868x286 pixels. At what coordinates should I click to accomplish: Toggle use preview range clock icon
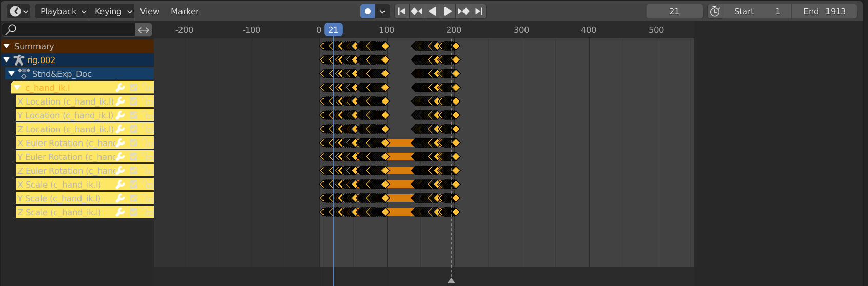(715, 11)
